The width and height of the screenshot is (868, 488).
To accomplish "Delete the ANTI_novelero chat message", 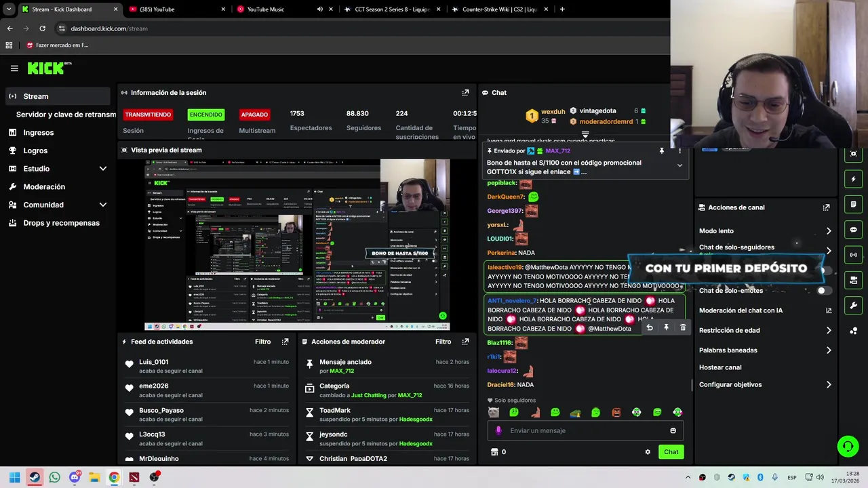I will (683, 328).
